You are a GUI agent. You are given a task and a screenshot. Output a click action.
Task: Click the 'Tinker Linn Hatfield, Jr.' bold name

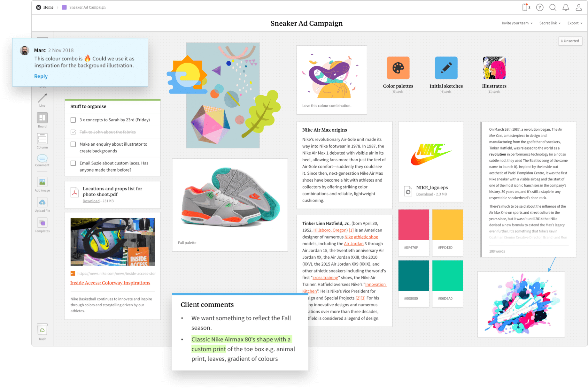click(x=326, y=224)
